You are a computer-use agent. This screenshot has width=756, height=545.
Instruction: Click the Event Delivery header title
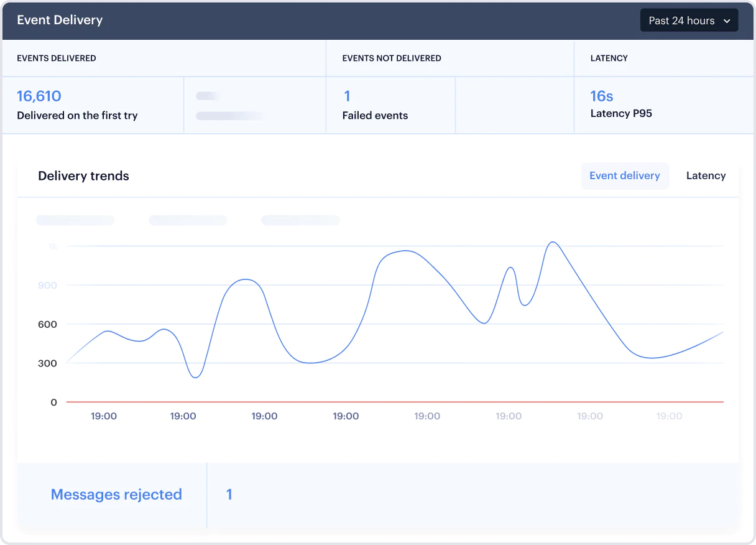coord(60,20)
